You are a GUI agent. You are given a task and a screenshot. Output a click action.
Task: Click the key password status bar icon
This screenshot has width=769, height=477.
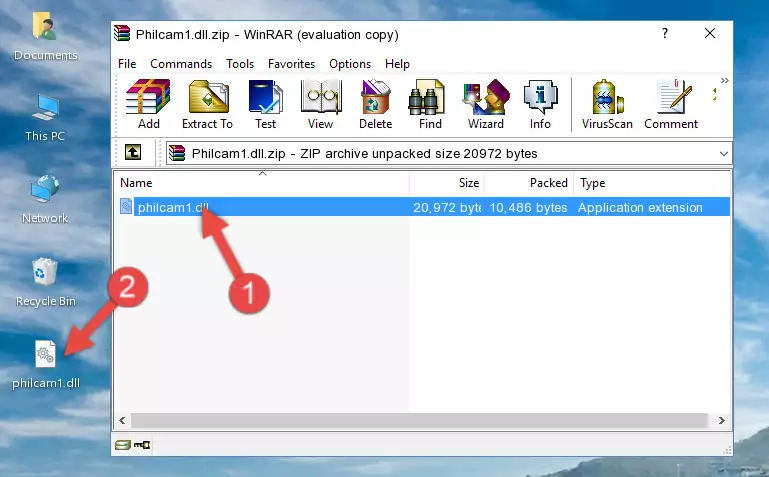[142, 445]
